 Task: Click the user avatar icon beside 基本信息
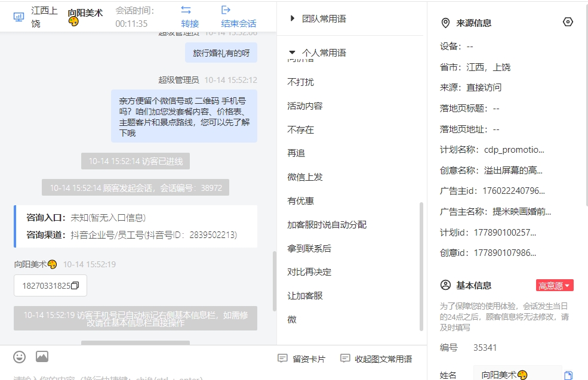pos(445,285)
